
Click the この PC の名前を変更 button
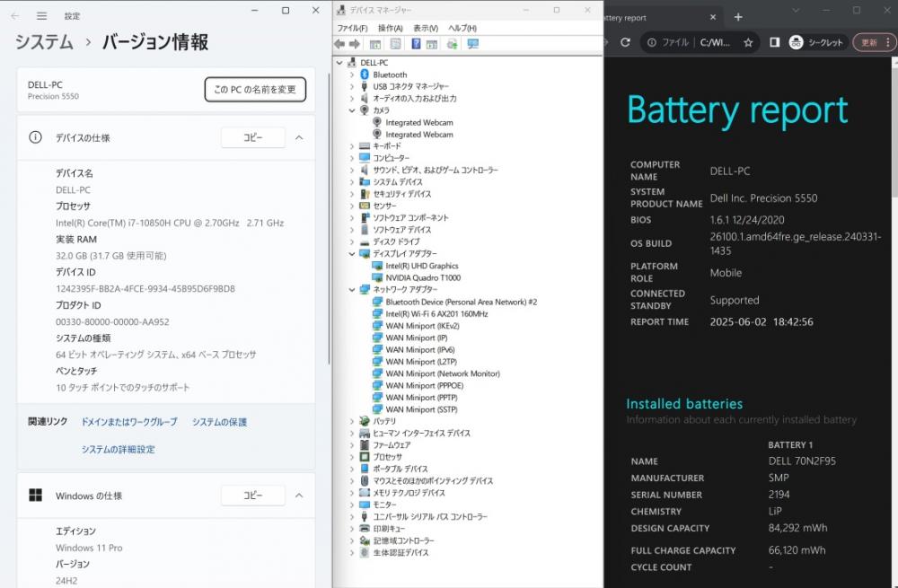click(255, 89)
